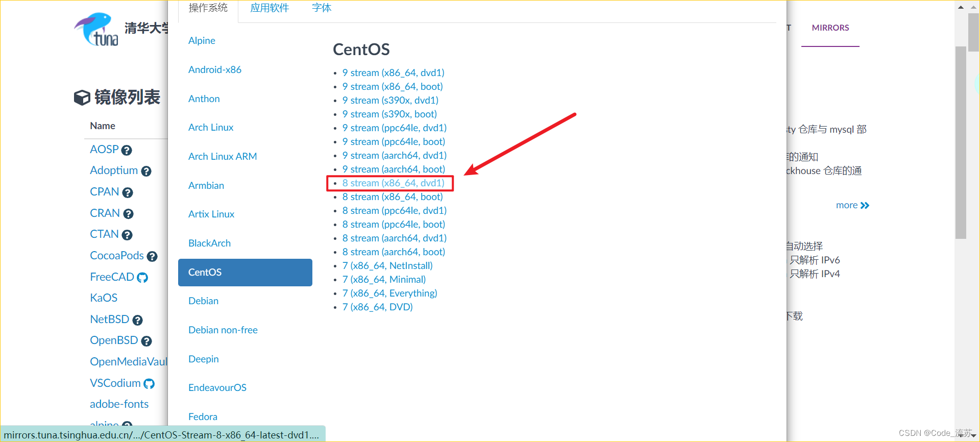Download 7 (x86_64, Minimal)
This screenshot has height=442, width=980.
[x=384, y=280]
